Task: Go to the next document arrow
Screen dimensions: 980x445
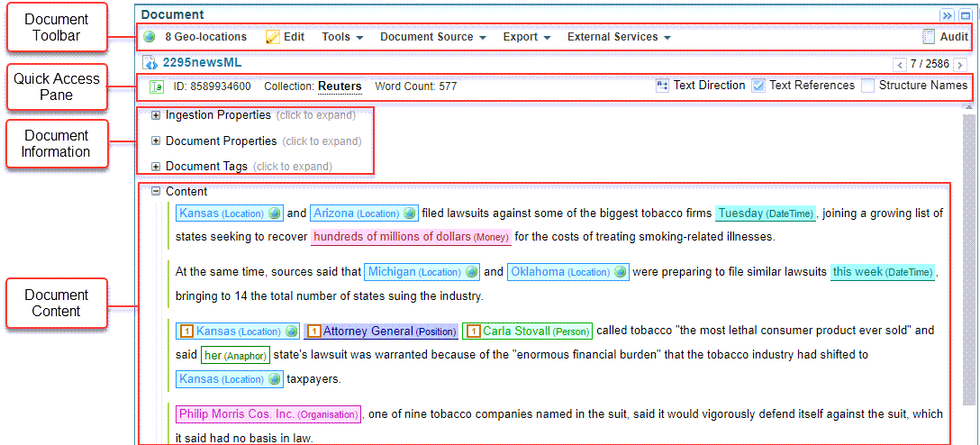Action: tap(959, 65)
